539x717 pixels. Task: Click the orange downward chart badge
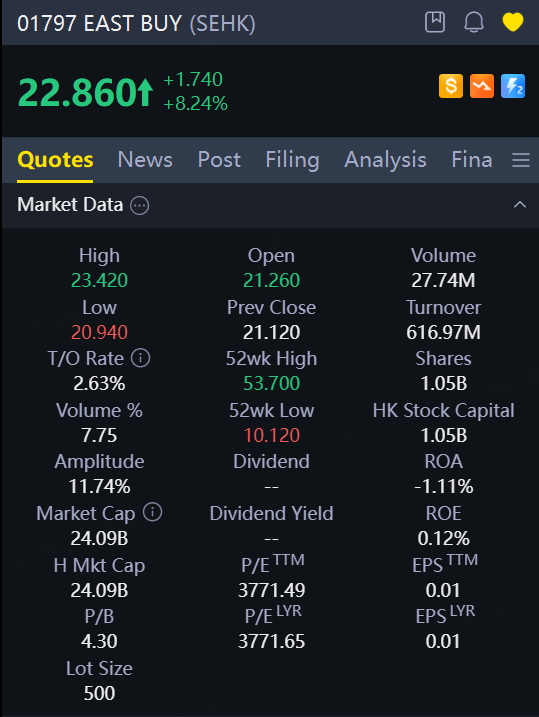pos(482,86)
